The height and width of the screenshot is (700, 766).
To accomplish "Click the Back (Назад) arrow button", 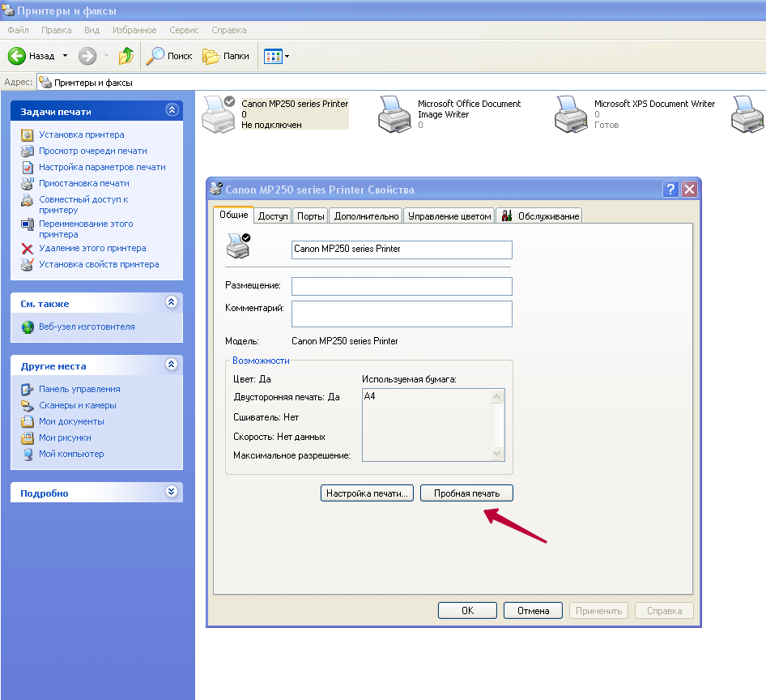I will click(19, 56).
